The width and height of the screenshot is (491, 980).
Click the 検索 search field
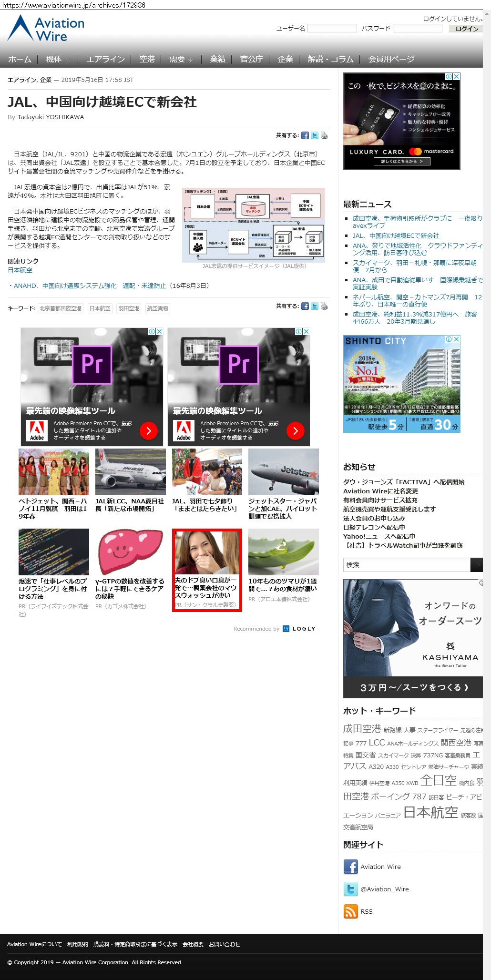pos(407,565)
